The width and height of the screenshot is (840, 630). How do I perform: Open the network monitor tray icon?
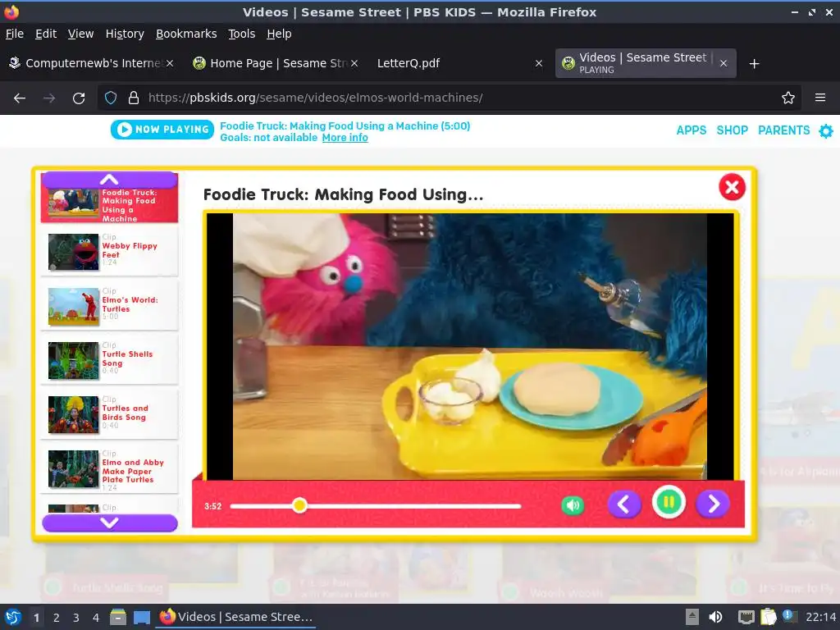746,617
